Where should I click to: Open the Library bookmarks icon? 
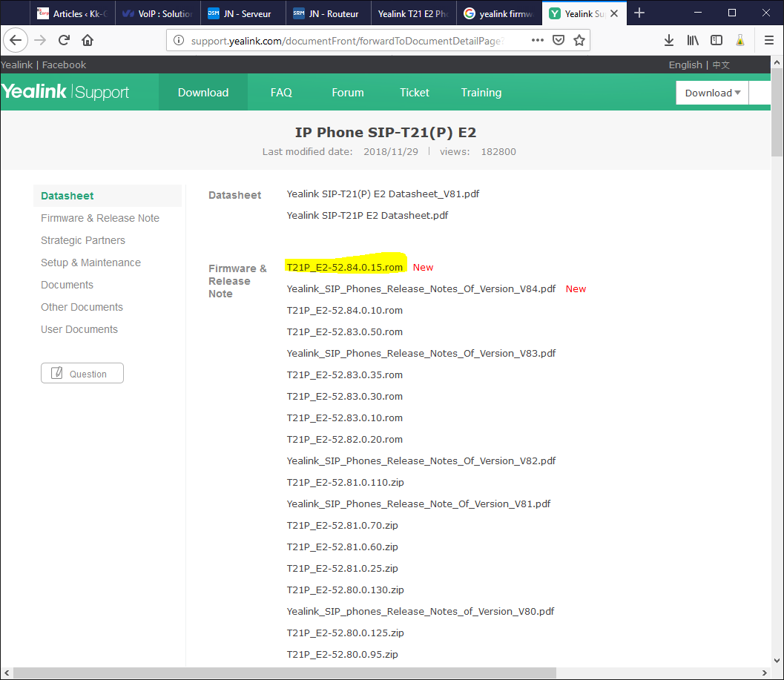(x=693, y=40)
